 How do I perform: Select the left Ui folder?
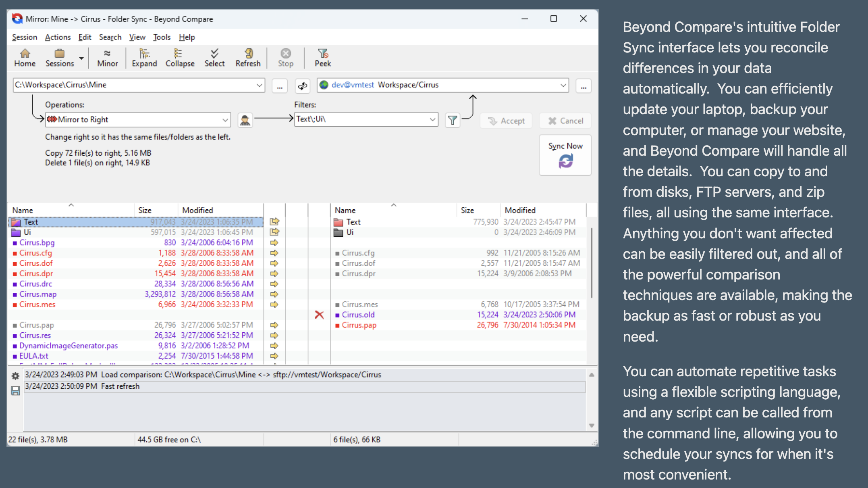pos(27,232)
